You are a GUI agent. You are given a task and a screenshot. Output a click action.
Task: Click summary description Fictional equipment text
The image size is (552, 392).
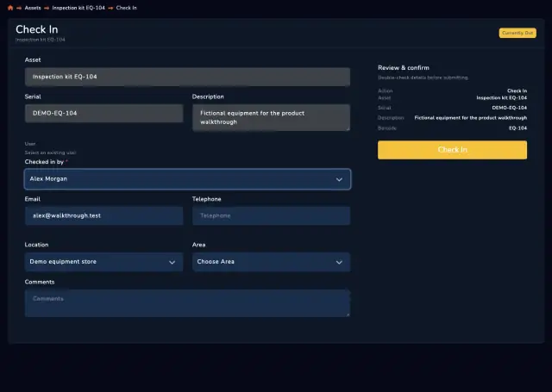point(471,118)
